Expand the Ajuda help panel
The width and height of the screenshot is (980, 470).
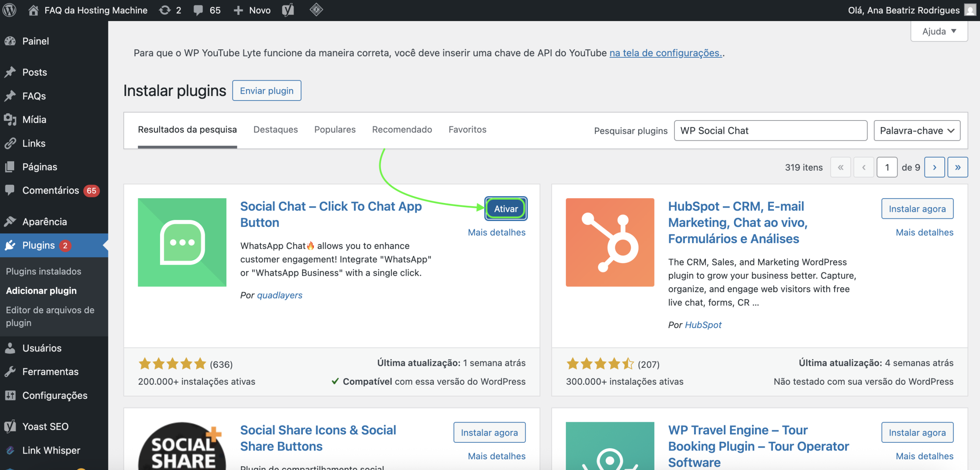[x=939, y=31]
